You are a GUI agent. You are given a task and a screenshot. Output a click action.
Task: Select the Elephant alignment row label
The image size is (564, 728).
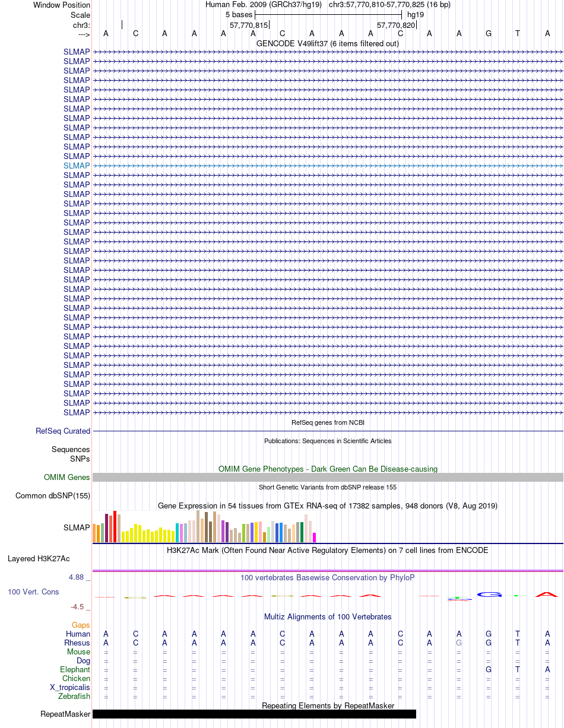(75, 670)
